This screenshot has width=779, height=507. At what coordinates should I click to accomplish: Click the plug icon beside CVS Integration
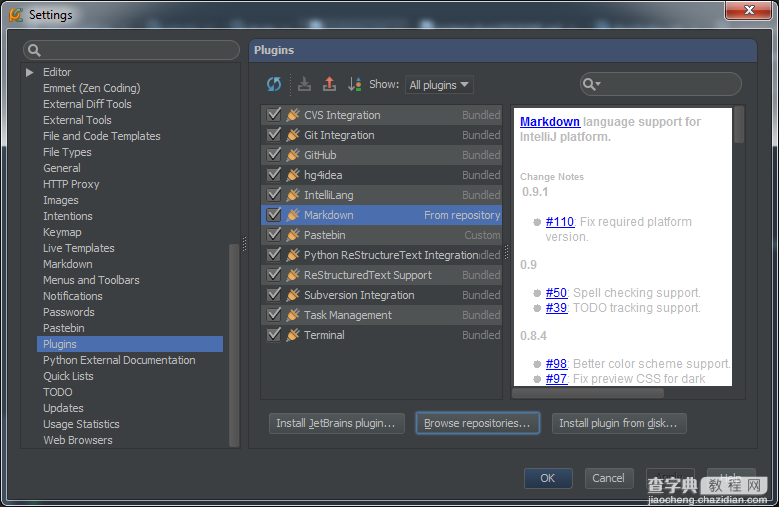(x=293, y=115)
